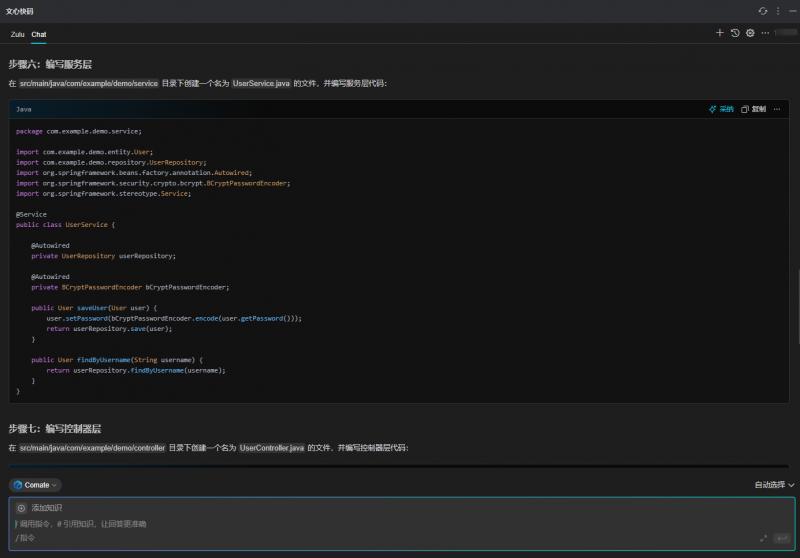Open the chat history clock icon
800x558 pixels.
click(x=735, y=33)
